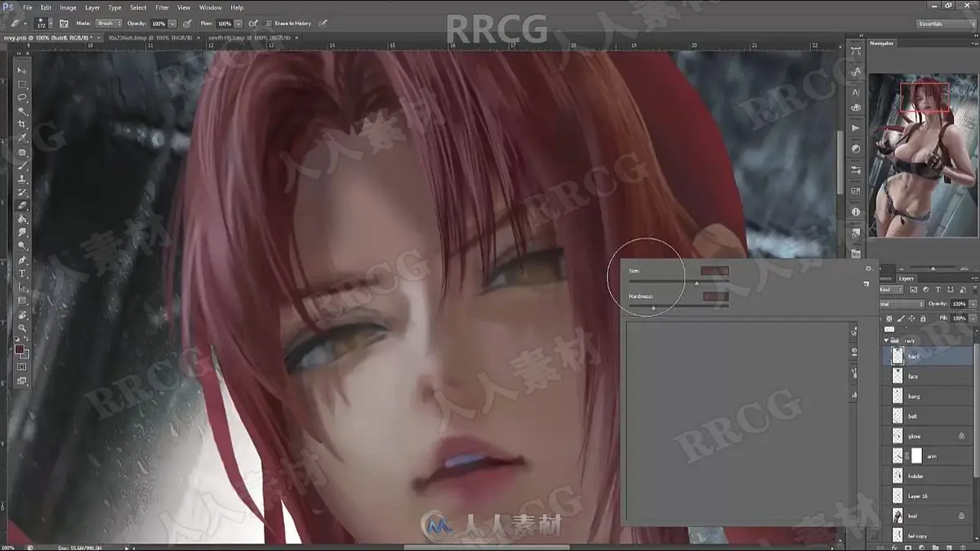Open Opacity dropdown arrow in options bar
This screenshot has width=980, height=551.
coord(172,24)
